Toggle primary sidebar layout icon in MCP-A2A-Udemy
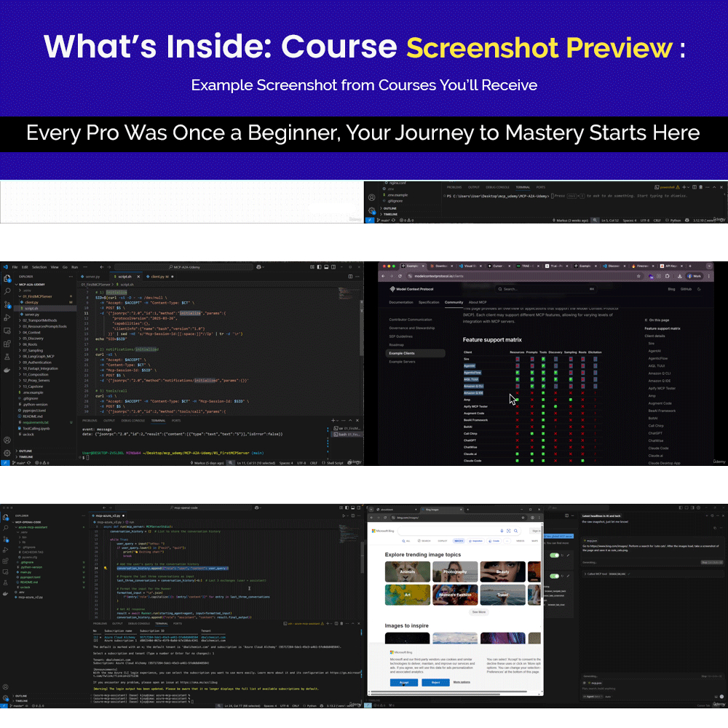Image resolution: width=728 pixels, height=728 pixels. (319, 267)
